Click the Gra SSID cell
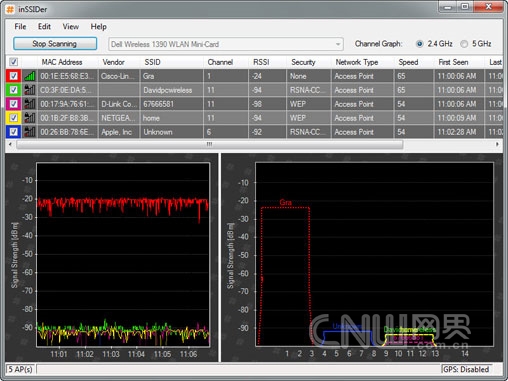This screenshot has width=508, height=381. (x=172, y=76)
